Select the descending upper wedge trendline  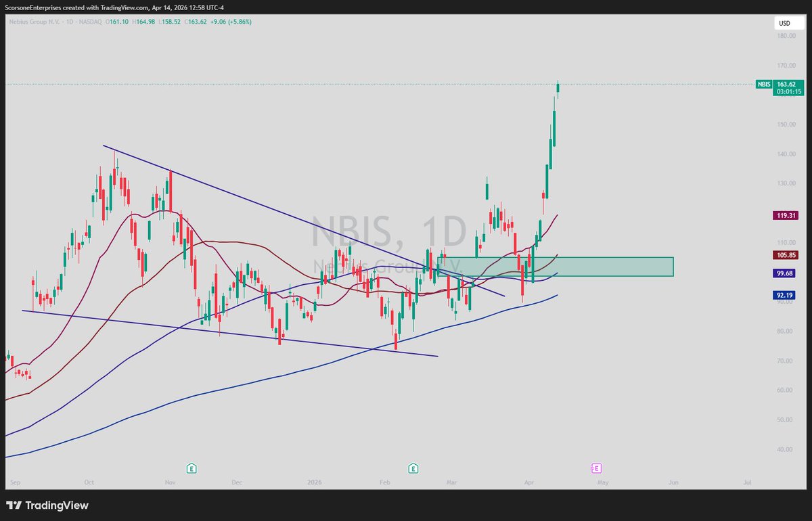pyautogui.click(x=304, y=221)
